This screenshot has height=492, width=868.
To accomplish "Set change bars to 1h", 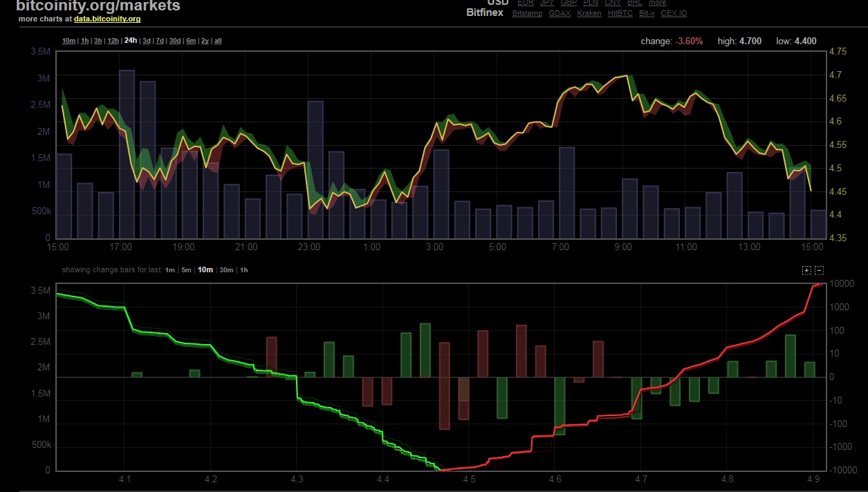I will pyautogui.click(x=243, y=270).
